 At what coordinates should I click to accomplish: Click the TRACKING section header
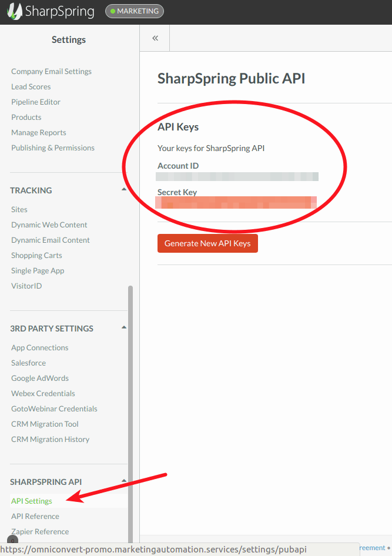[31, 190]
